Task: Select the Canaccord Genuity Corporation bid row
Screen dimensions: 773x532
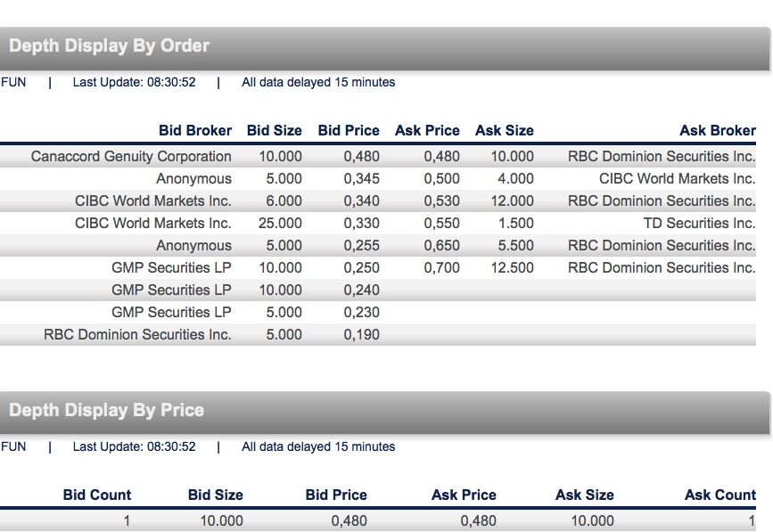Action: (x=131, y=157)
